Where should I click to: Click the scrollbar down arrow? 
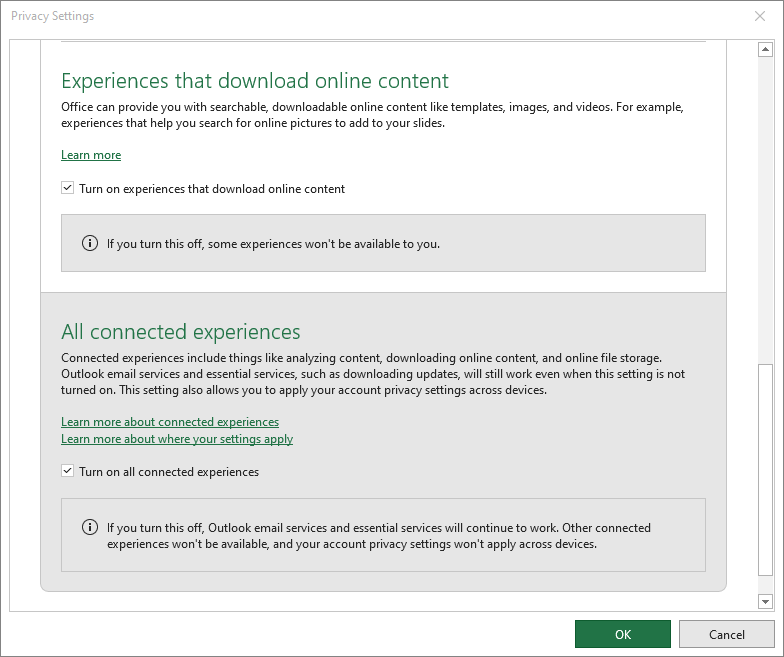point(765,602)
